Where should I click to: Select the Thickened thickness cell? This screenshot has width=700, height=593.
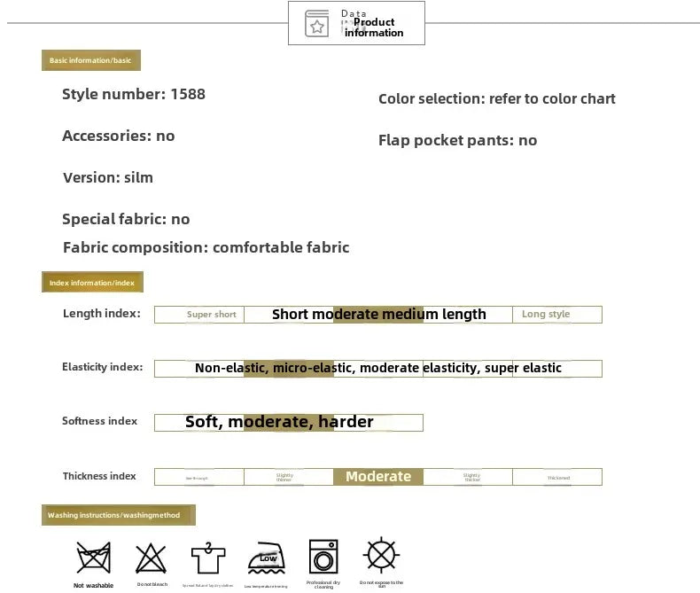click(557, 477)
